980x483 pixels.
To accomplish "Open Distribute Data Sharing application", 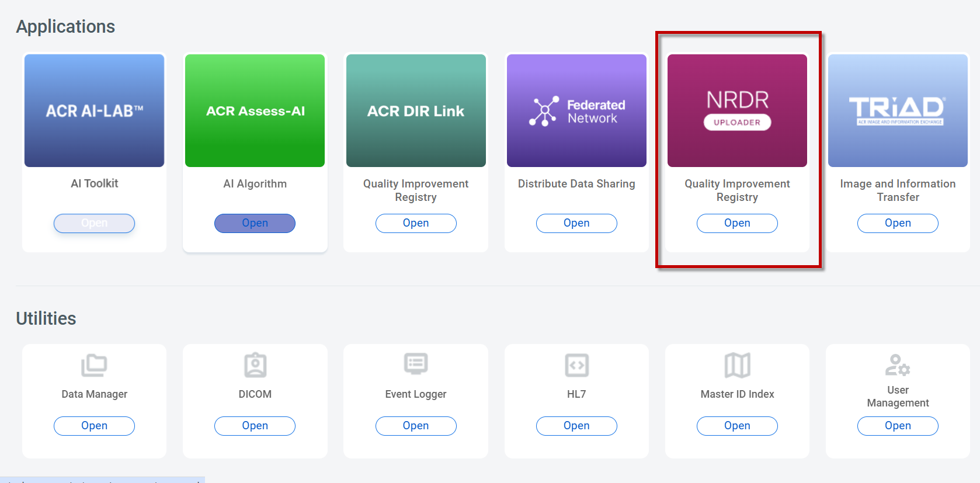I will coord(576,223).
